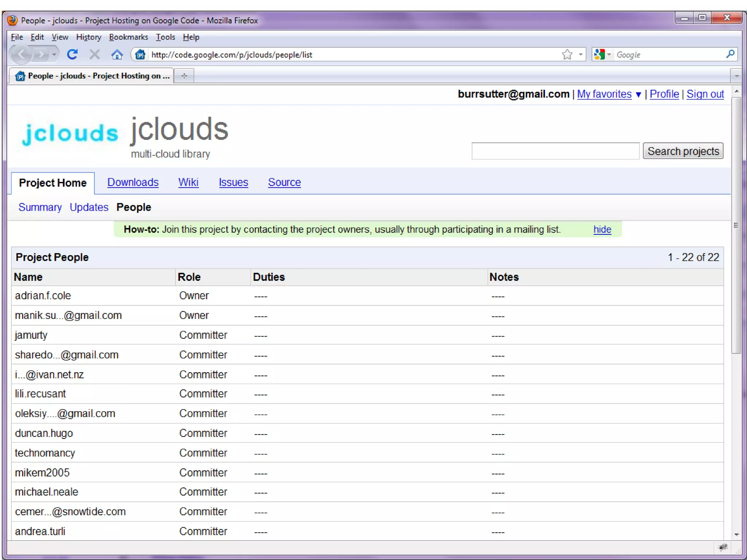Click the search magnifier icon

730,54
